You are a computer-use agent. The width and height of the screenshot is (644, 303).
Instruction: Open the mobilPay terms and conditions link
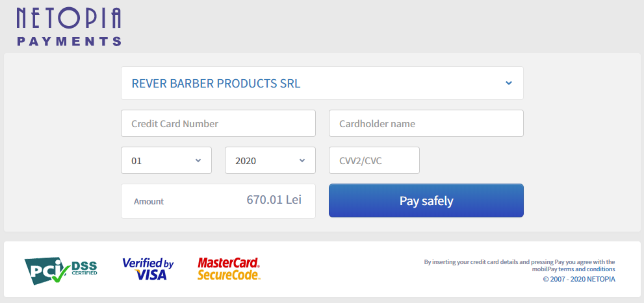pos(586,269)
